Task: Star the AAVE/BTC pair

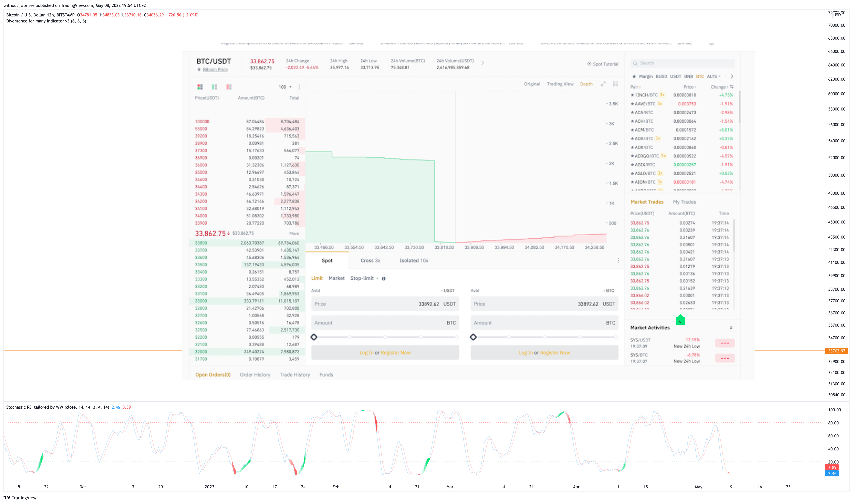Action: click(x=632, y=104)
